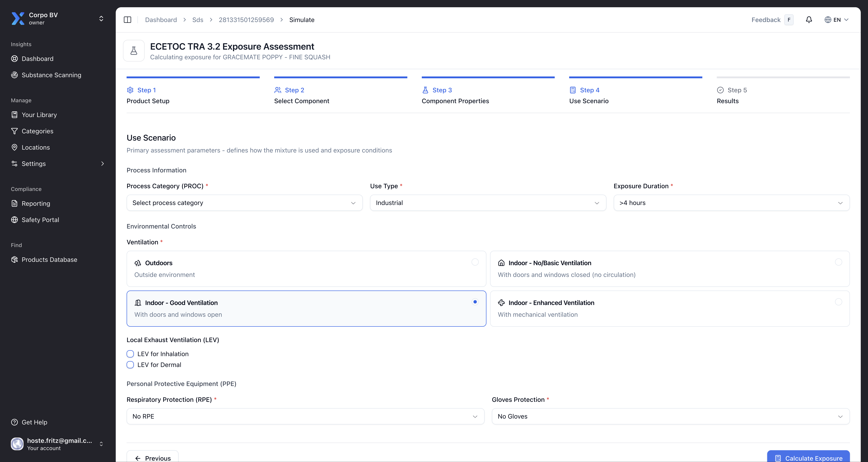
Task: Click the Previous button
Action: (153, 458)
